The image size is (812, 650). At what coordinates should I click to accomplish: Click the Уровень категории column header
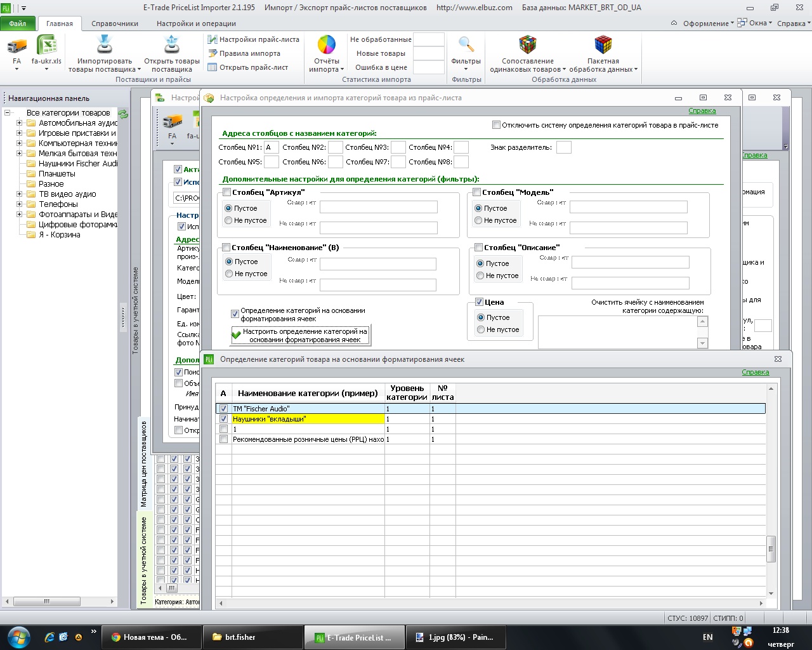pos(407,393)
